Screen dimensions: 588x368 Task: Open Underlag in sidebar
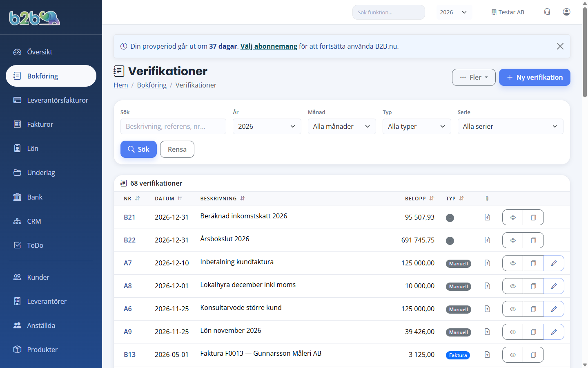click(x=51, y=173)
